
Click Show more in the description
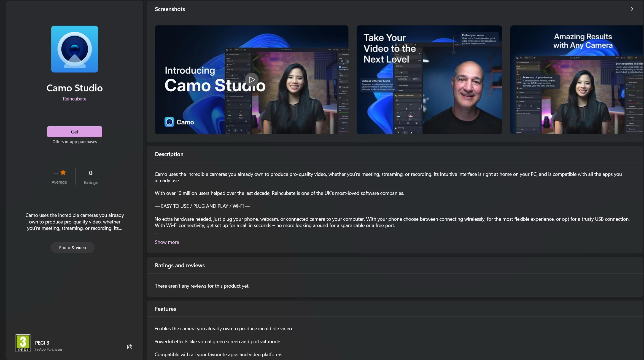point(167,242)
